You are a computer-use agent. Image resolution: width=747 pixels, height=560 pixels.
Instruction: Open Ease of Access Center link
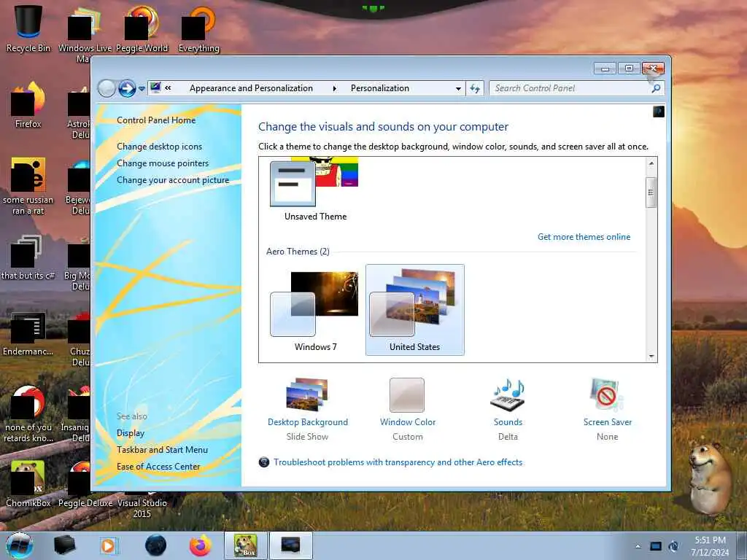pyautogui.click(x=158, y=467)
